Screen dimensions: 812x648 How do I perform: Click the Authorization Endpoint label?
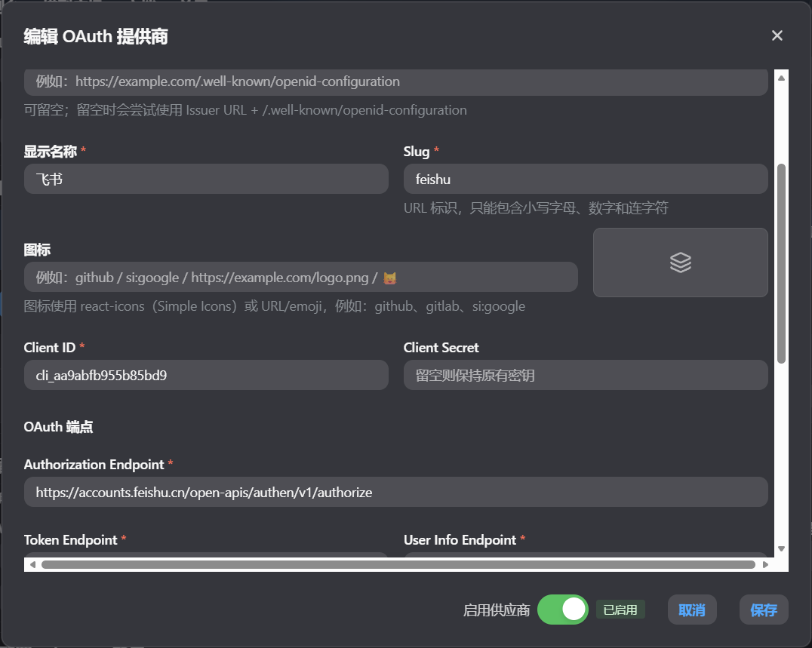[94, 464]
